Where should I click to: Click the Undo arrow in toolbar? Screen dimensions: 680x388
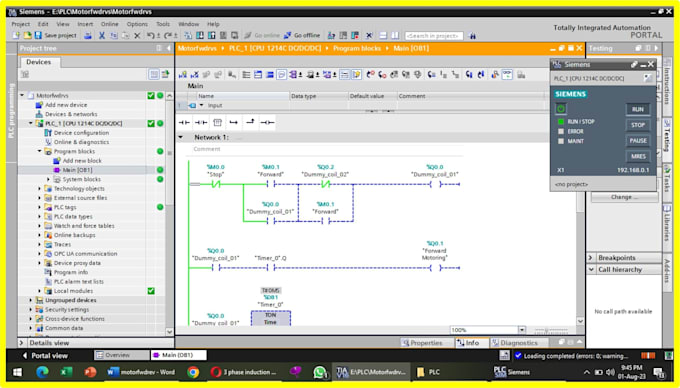click(x=151, y=36)
